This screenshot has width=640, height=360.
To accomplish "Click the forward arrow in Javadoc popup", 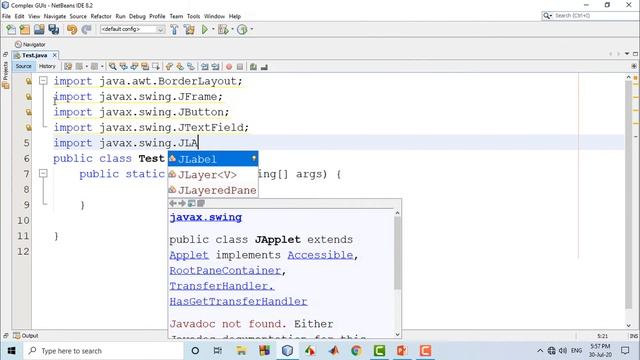I will pyautogui.click(x=182, y=203).
